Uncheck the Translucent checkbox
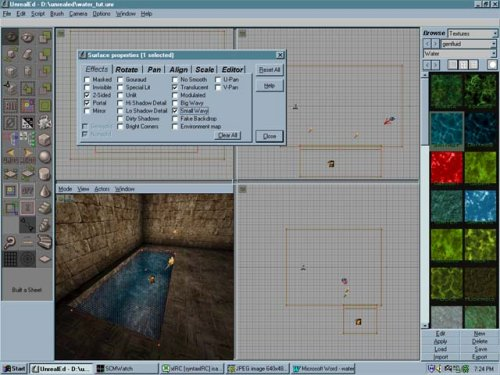The image size is (500, 375). [x=175, y=87]
